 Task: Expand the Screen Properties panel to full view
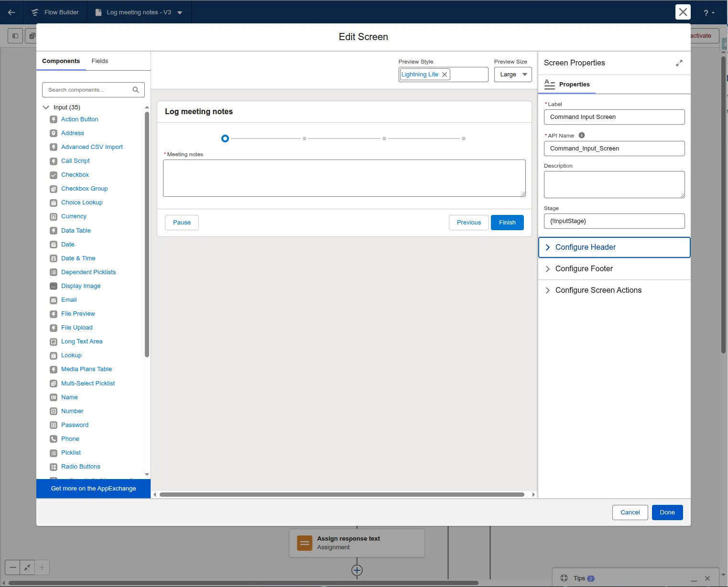(x=679, y=63)
